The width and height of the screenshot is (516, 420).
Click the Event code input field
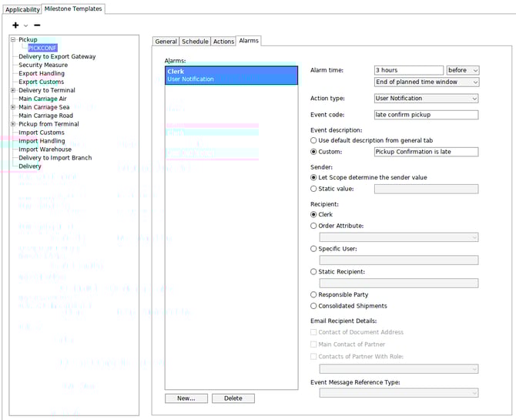pyautogui.click(x=426, y=116)
